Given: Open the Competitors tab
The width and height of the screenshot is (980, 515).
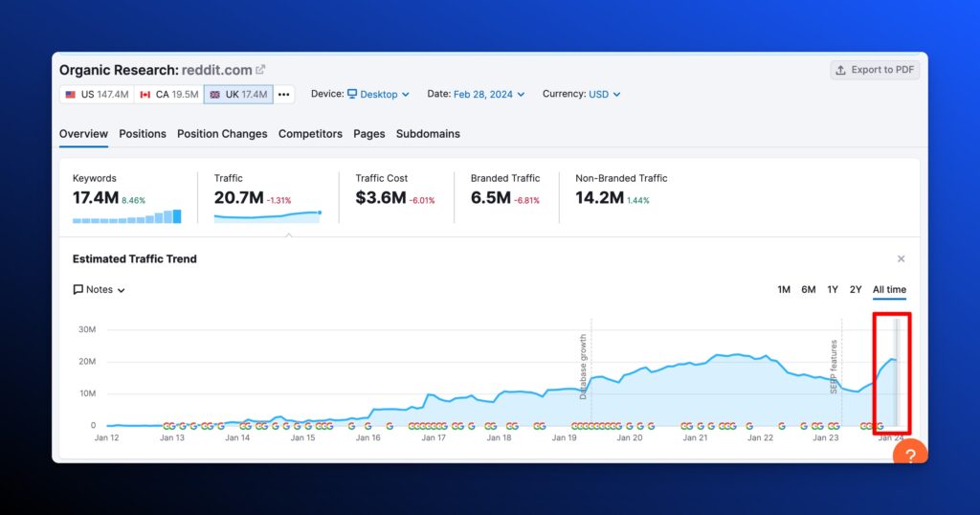Looking at the screenshot, I should pos(310,134).
